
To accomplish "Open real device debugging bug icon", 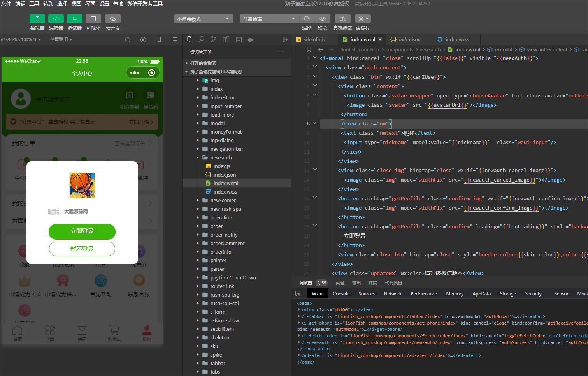I will pyautogui.click(x=342, y=19).
